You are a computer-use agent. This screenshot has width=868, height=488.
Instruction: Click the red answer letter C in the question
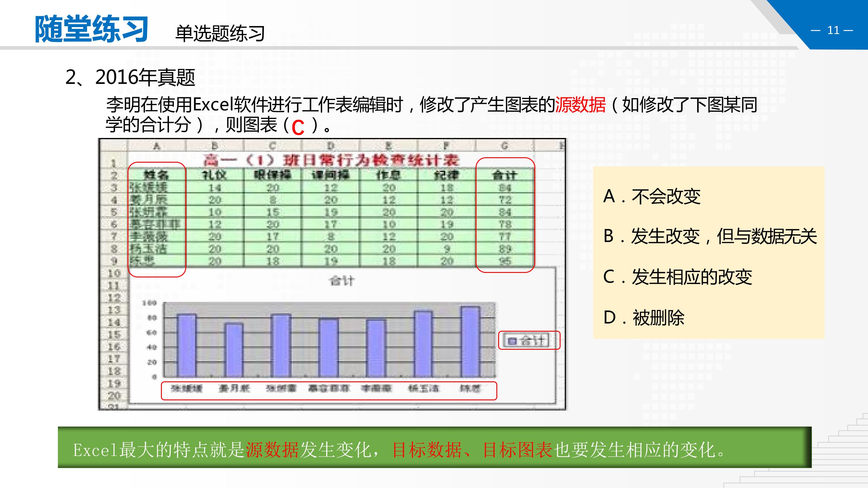click(x=298, y=128)
